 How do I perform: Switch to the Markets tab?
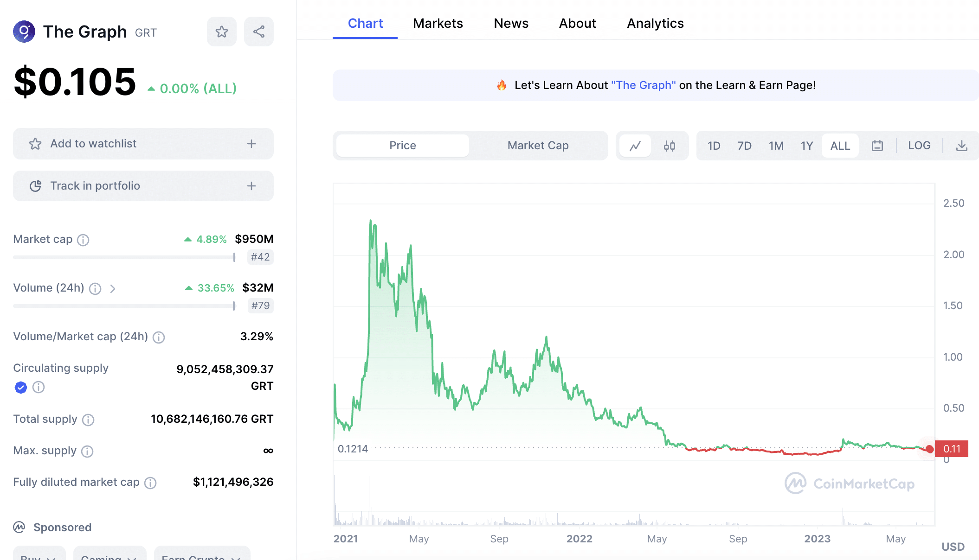[438, 23]
